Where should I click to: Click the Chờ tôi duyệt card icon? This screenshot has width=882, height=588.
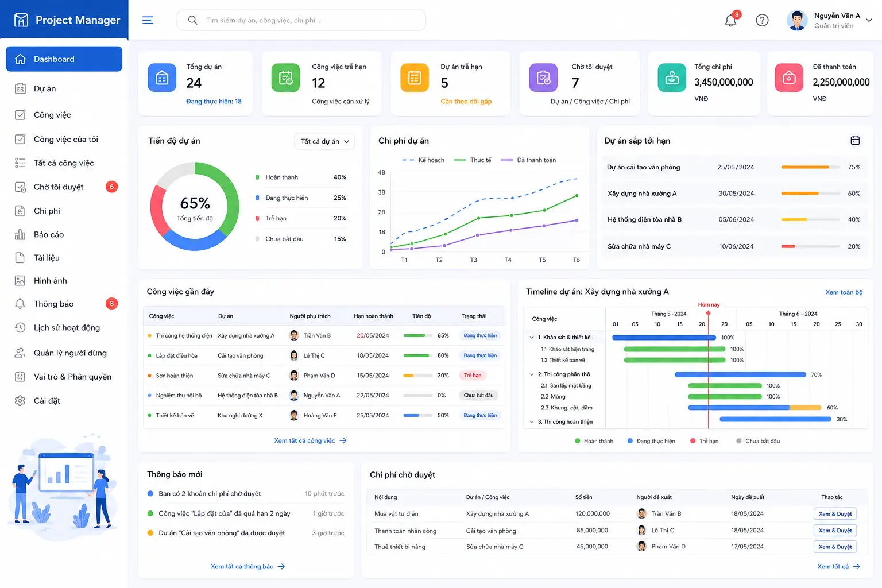coord(543,78)
